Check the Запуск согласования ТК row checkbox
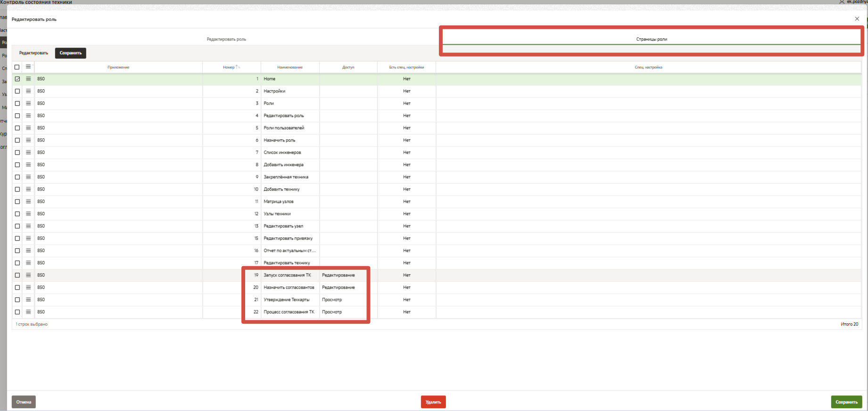 pyautogui.click(x=17, y=275)
